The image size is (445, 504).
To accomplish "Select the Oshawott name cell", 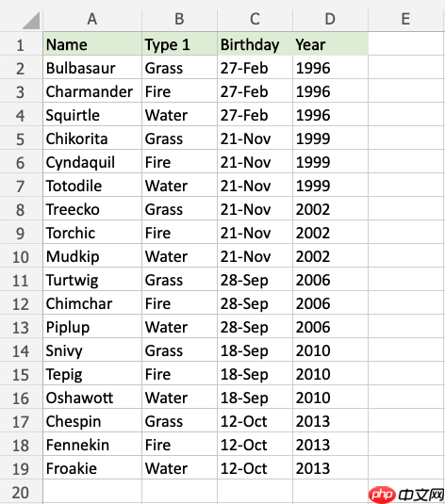I will coord(92,398).
